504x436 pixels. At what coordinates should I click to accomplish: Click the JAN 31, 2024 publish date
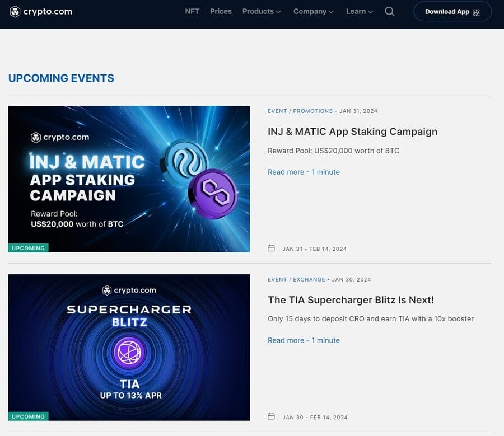(358, 111)
